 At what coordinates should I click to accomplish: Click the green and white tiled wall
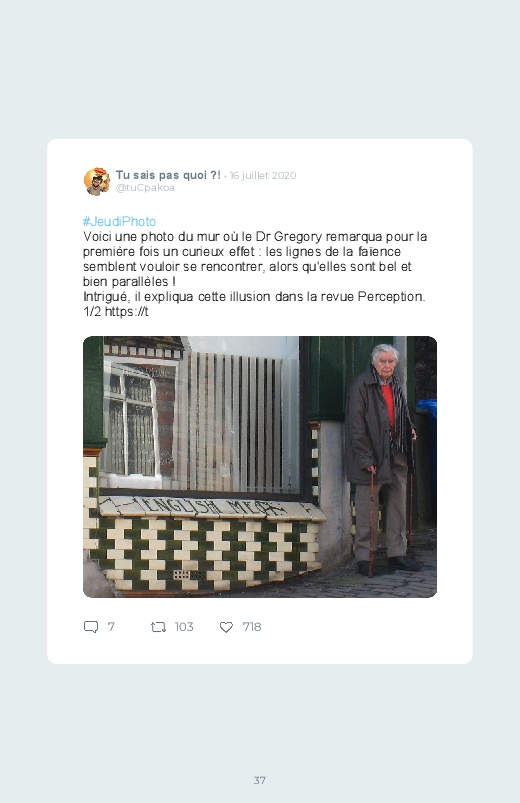pyautogui.click(x=205, y=553)
